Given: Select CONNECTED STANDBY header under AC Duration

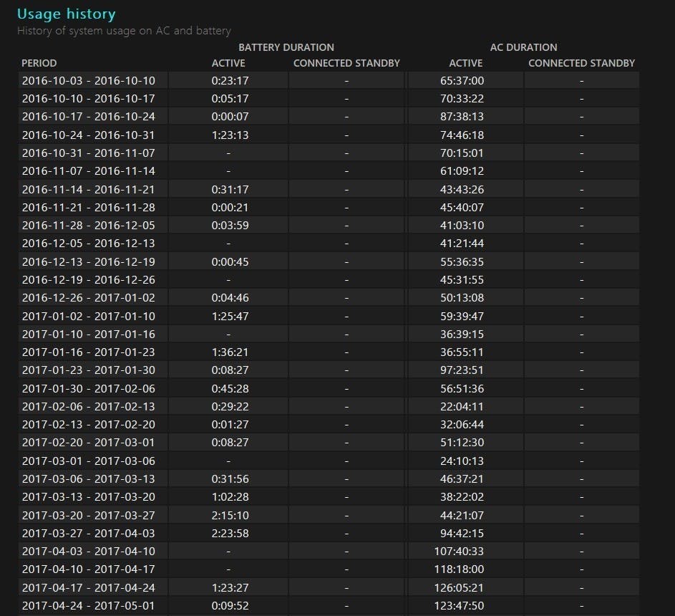Looking at the screenshot, I should pyautogui.click(x=581, y=63).
